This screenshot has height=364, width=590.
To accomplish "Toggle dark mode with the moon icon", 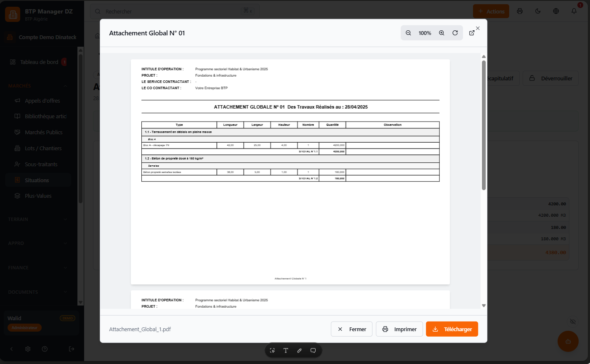I will click(x=538, y=11).
